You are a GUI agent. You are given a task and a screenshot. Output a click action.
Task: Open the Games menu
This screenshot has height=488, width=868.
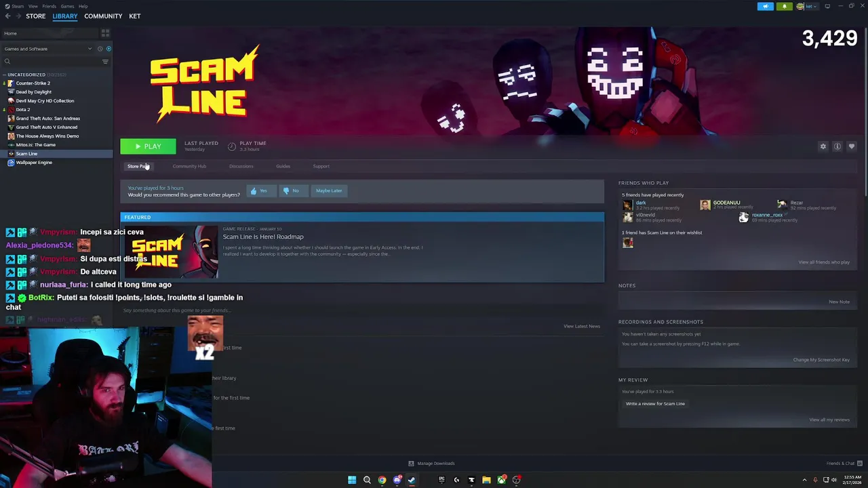[x=67, y=6]
